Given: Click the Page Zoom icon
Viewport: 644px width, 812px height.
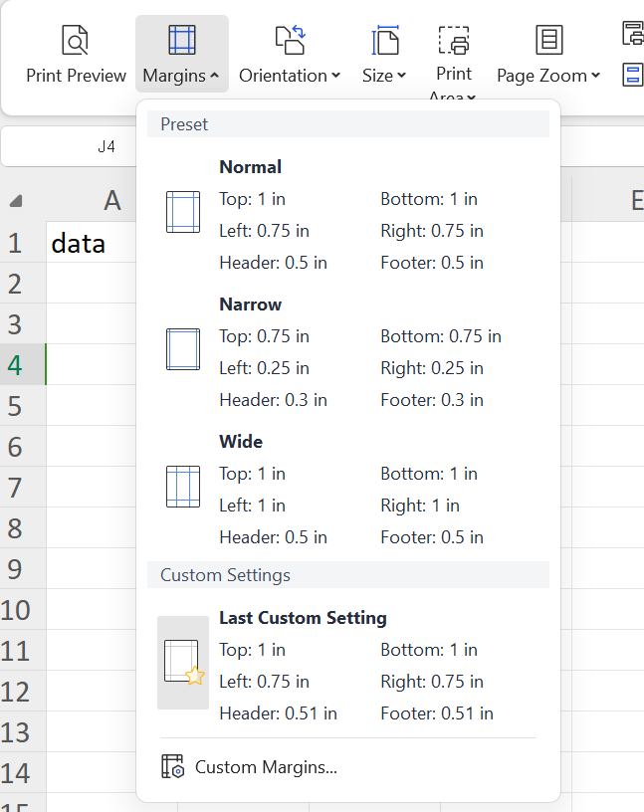Looking at the screenshot, I should [x=548, y=40].
